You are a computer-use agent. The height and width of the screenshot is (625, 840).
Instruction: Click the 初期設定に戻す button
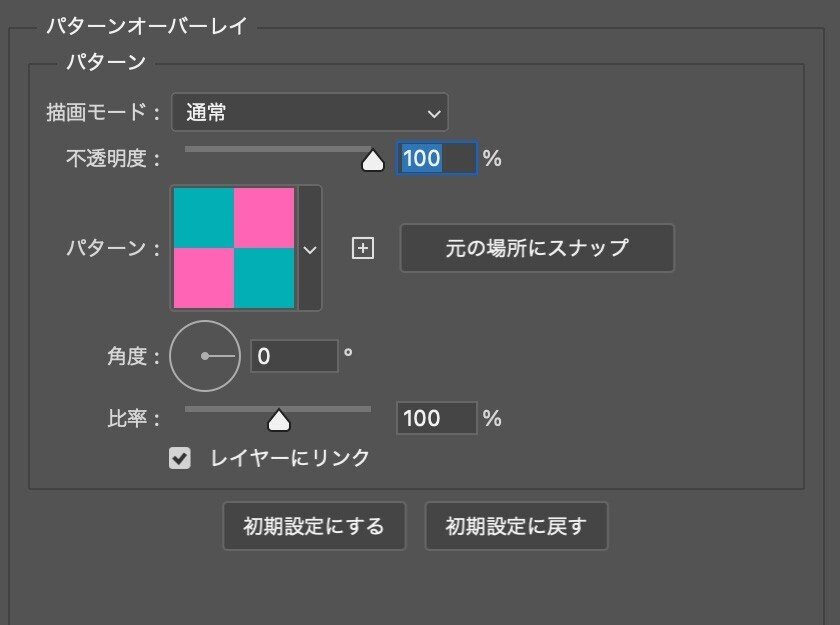[516, 526]
